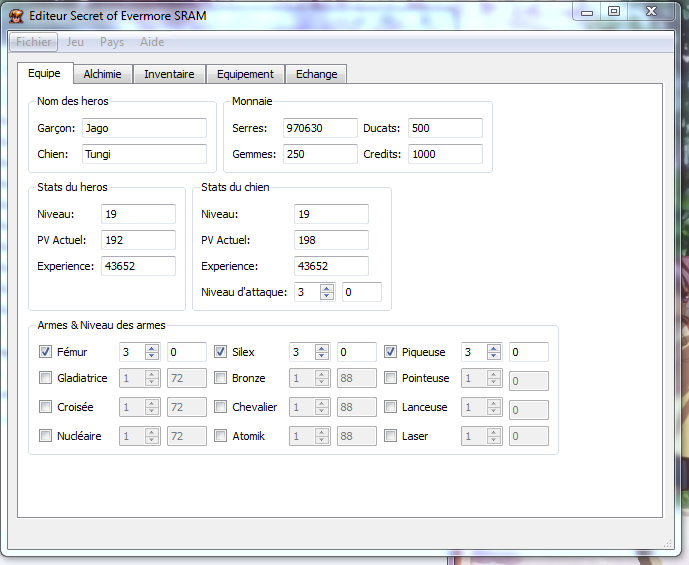
Task: Click the app icon in title bar
Action: (16, 15)
